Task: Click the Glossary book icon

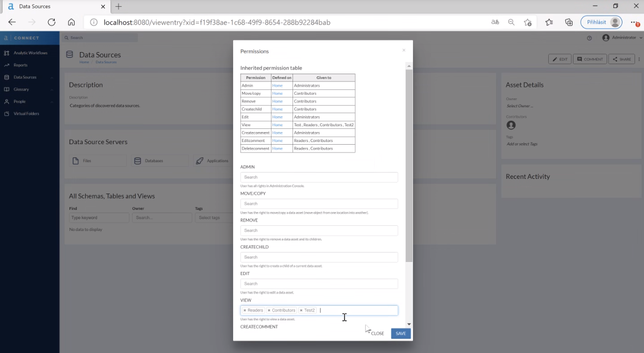Action: click(7, 89)
